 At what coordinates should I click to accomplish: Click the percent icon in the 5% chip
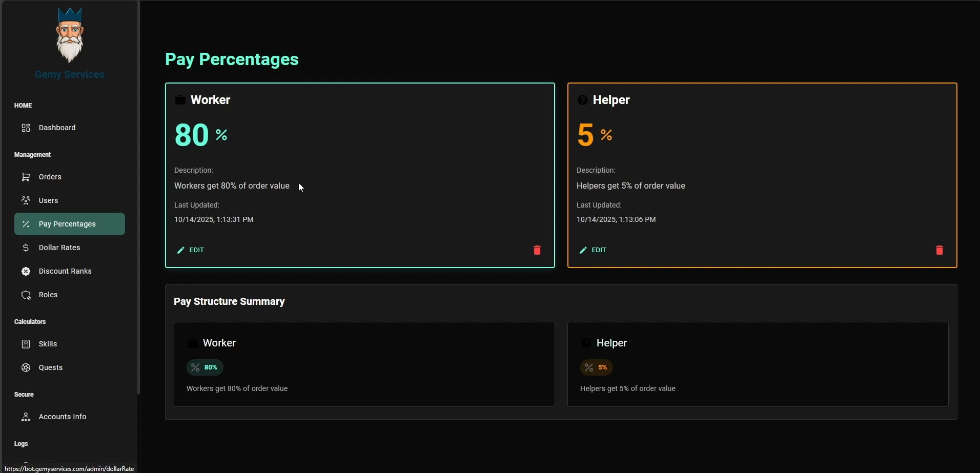point(589,367)
